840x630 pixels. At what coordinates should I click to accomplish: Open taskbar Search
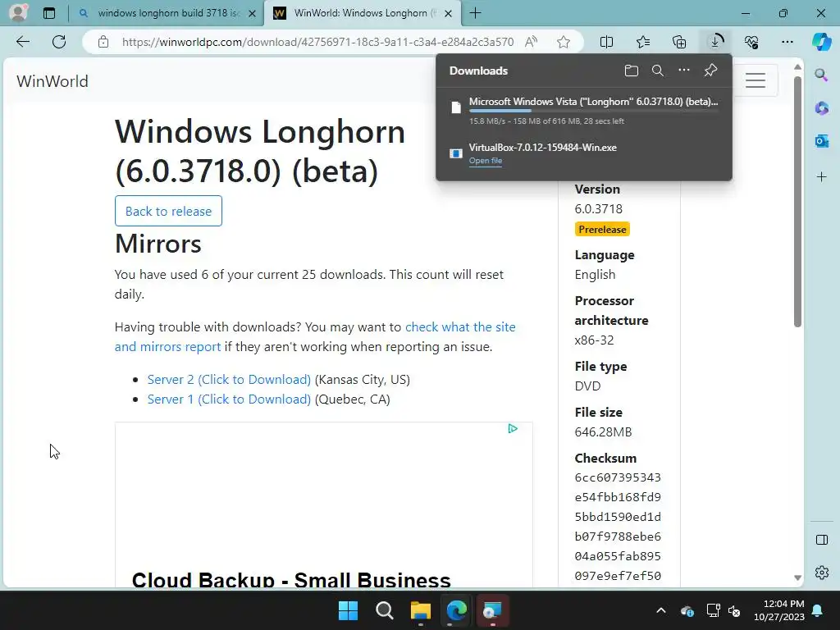click(x=384, y=610)
